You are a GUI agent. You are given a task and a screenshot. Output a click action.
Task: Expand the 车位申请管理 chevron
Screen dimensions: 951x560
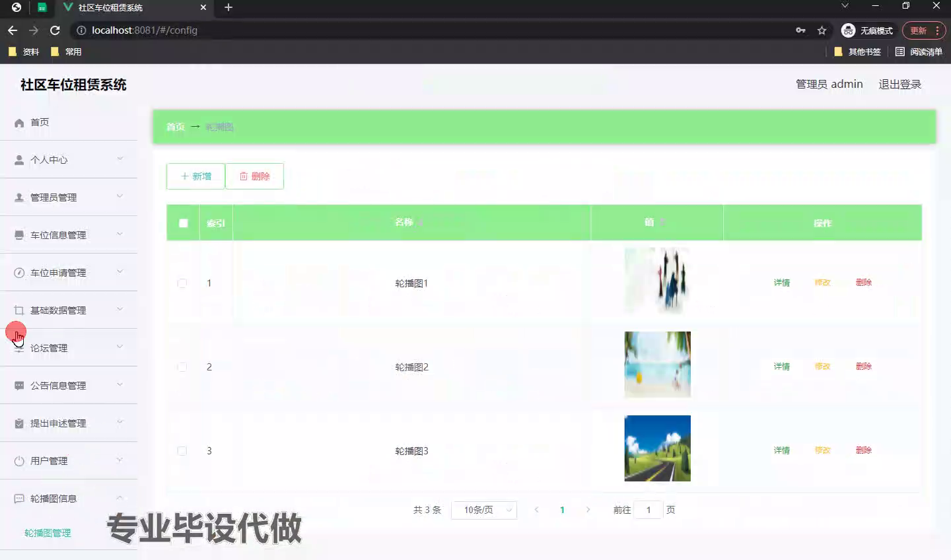tap(120, 271)
